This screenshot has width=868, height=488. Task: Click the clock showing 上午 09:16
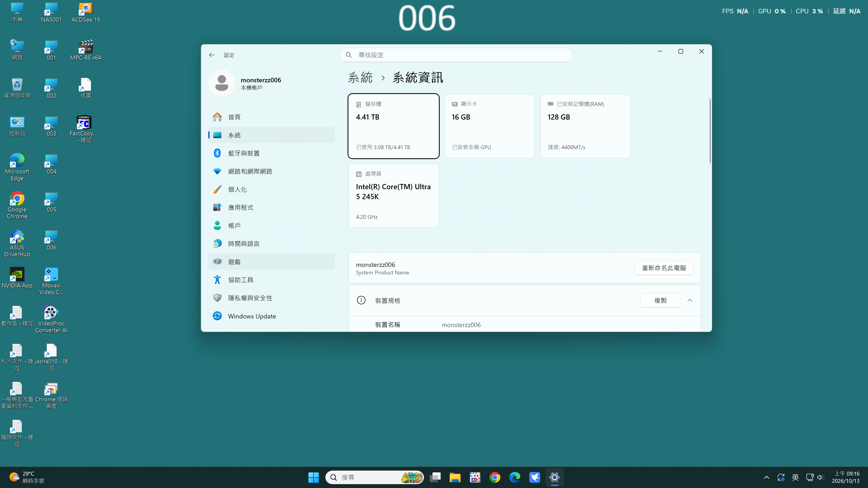click(845, 477)
